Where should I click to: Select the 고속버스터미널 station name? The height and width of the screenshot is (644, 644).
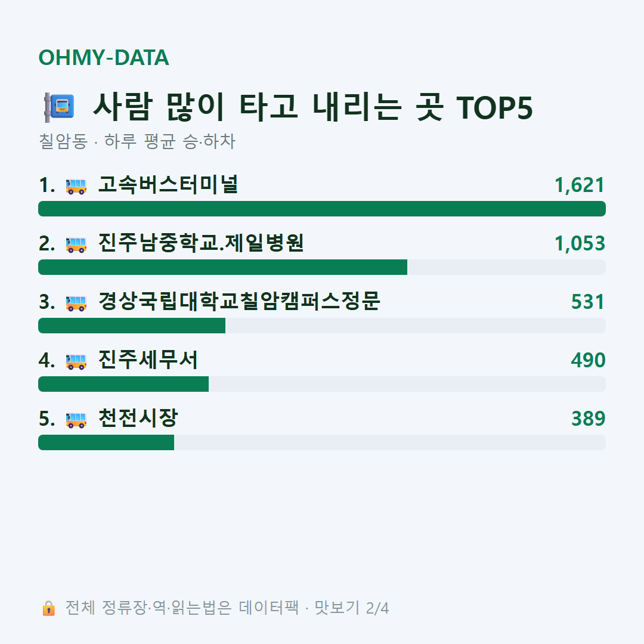168,184
